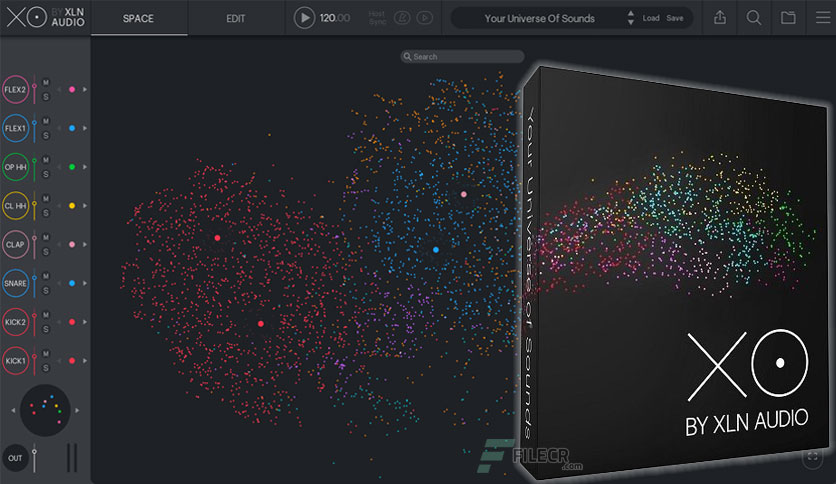Click the Load preset button

coord(650,18)
